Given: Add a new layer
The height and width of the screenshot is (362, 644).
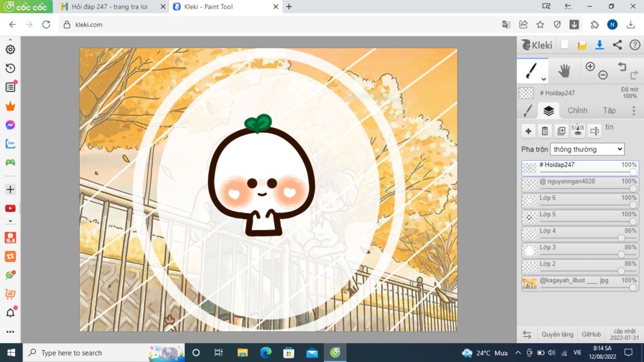Looking at the screenshot, I should pos(528,131).
